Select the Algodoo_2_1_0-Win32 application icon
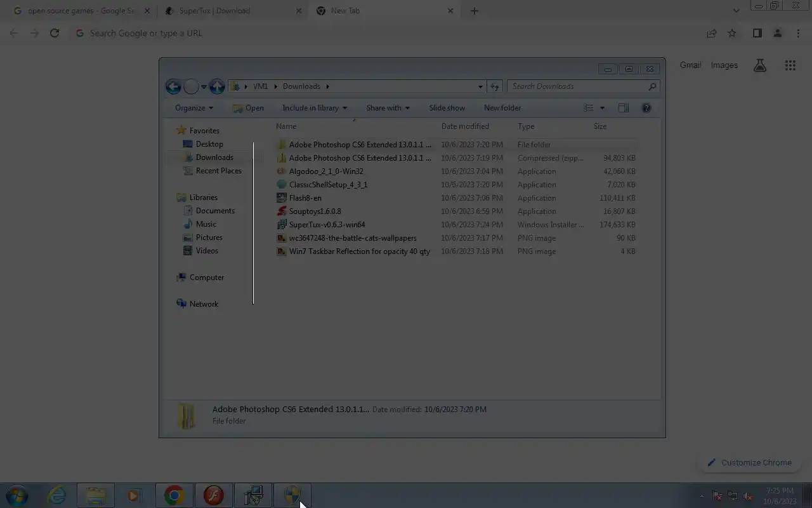 click(282, 171)
